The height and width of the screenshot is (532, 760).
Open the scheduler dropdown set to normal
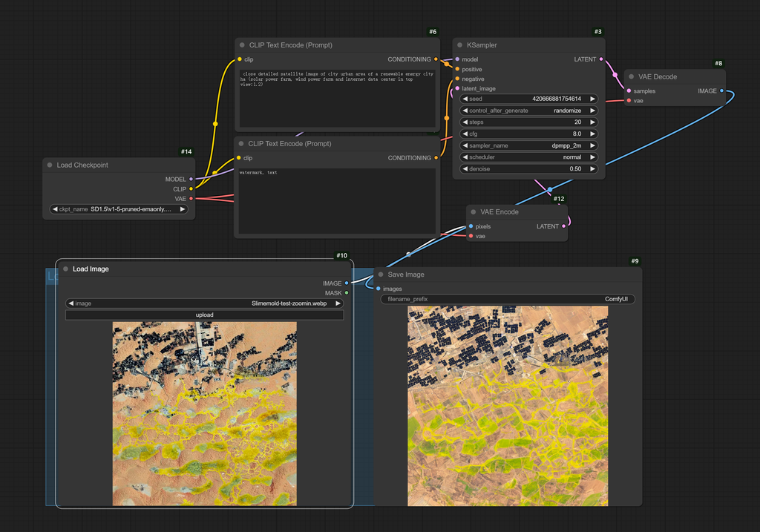coord(528,157)
